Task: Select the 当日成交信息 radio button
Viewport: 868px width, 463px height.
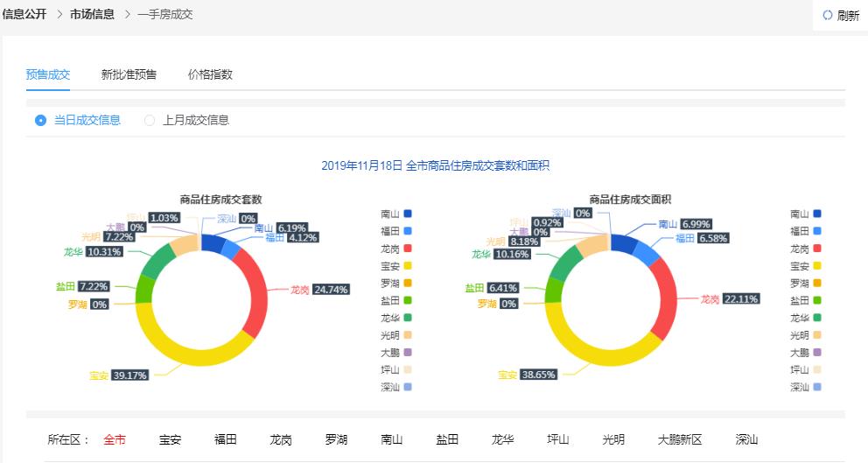Action: pyautogui.click(x=40, y=120)
